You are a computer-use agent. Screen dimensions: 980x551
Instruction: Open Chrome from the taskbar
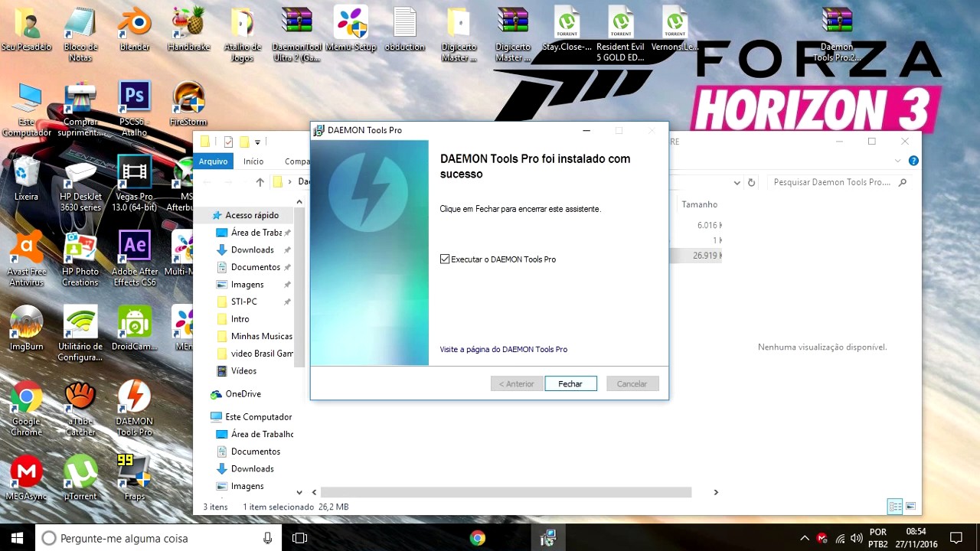[x=477, y=538]
